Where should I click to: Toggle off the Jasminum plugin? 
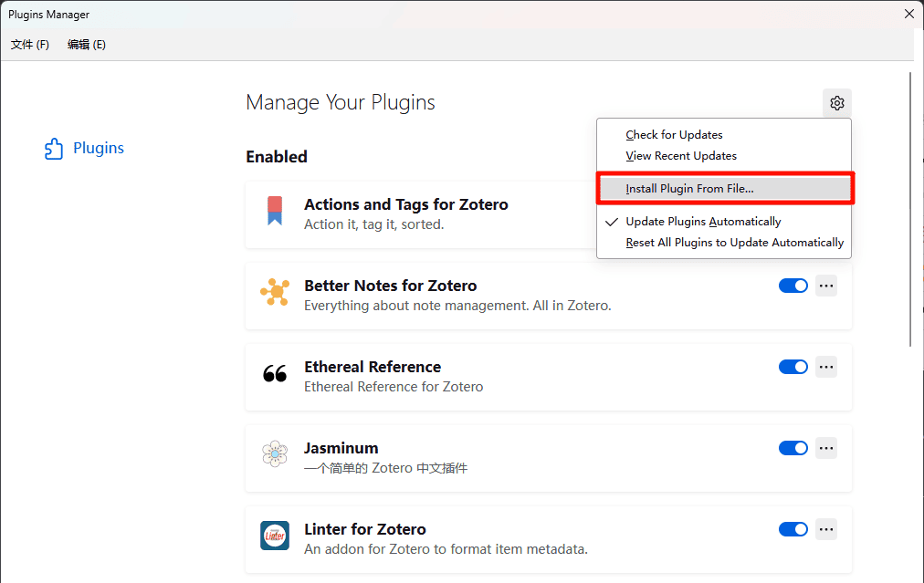pyautogui.click(x=793, y=448)
